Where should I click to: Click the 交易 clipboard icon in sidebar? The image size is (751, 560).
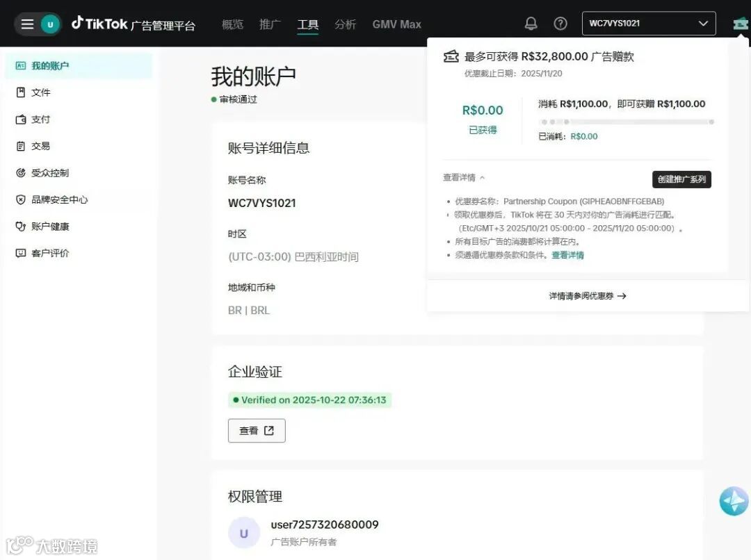click(21, 146)
